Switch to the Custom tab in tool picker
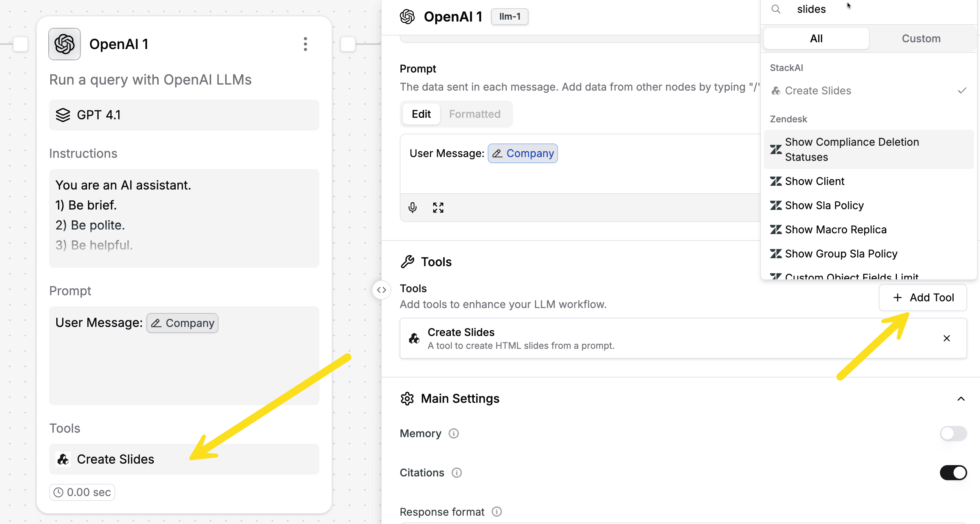980x524 pixels. (x=921, y=39)
